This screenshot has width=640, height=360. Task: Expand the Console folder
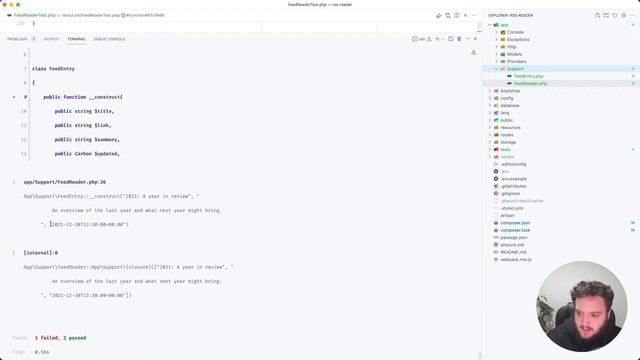[x=497, y=32]
